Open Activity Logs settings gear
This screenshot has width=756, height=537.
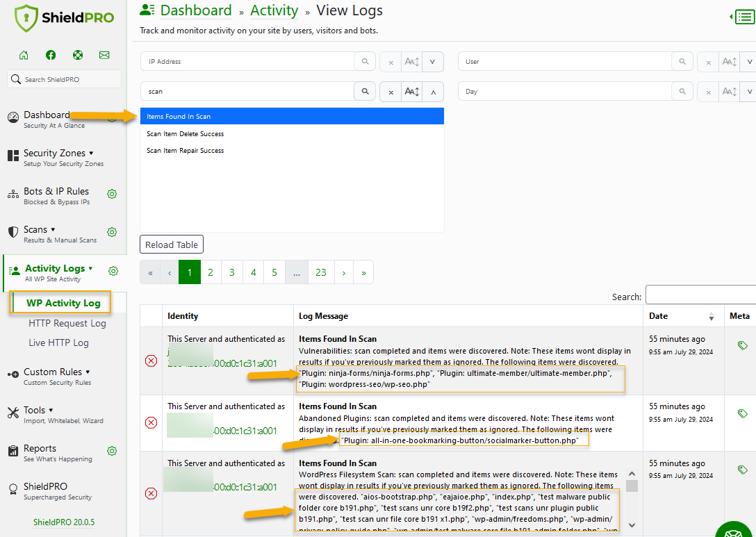(113, 271)
